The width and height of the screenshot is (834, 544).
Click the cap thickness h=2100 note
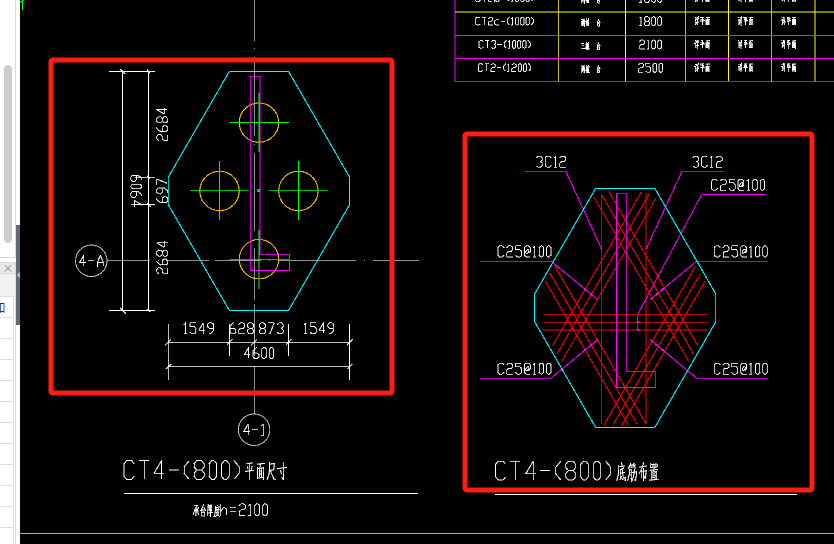pos(230,510)
